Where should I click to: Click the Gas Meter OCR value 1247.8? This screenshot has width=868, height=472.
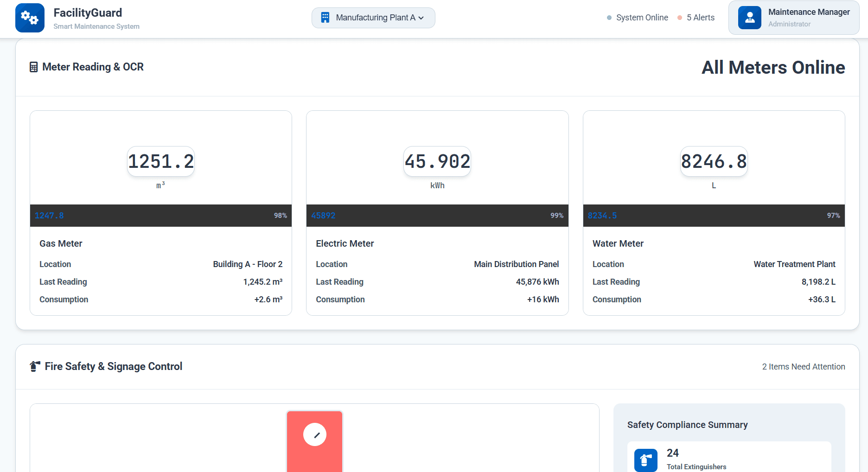click(49, 216)
